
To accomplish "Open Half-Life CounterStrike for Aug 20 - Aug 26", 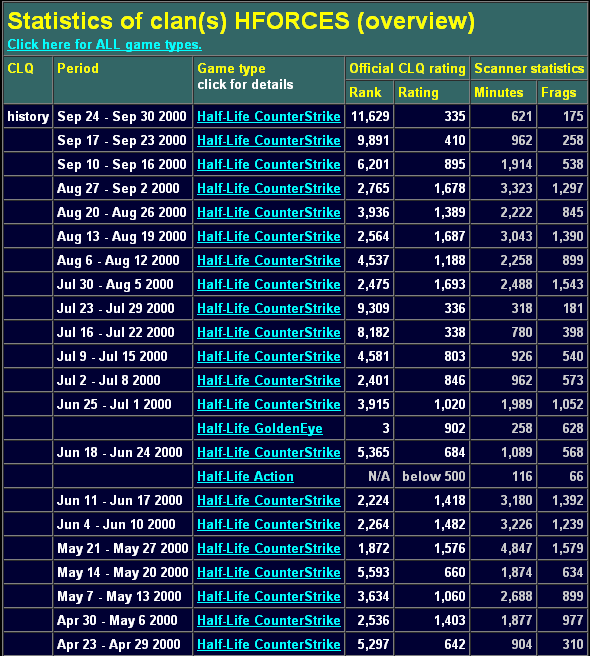I will coord(269,212).
